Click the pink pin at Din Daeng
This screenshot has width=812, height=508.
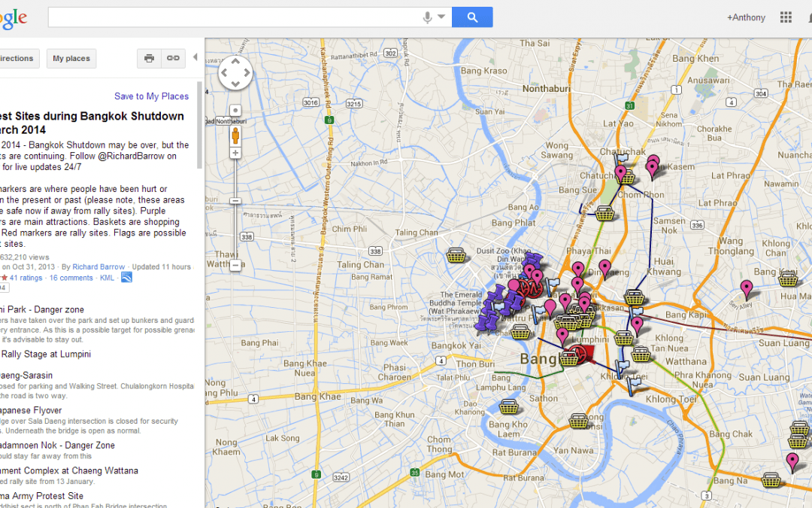point(604,269)
